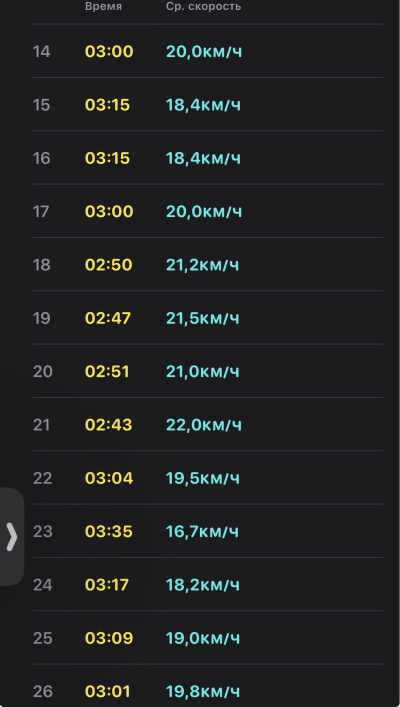Choose split 19 speed 21,5км/ч
The width and height of the screenshot is (400, 707).
[x=202, y=318]
